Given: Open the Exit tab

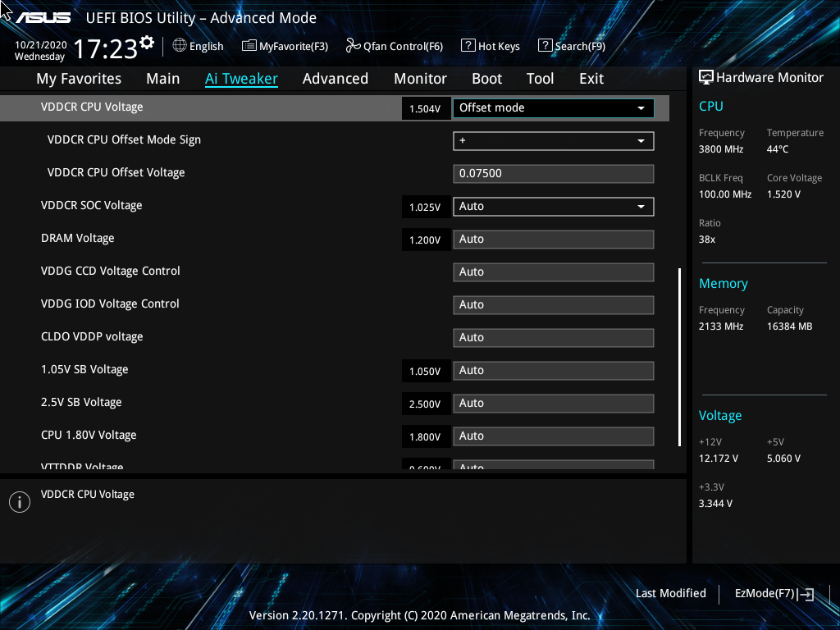Looking at the screenshot, I should click(591, 79).
